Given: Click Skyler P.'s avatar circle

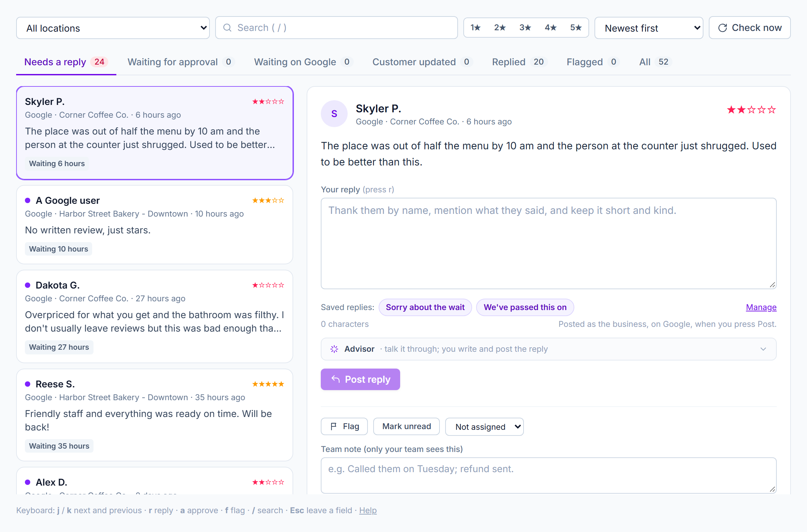Looking at the screenshot, I should pyautogui.click(x=334, y=114).
